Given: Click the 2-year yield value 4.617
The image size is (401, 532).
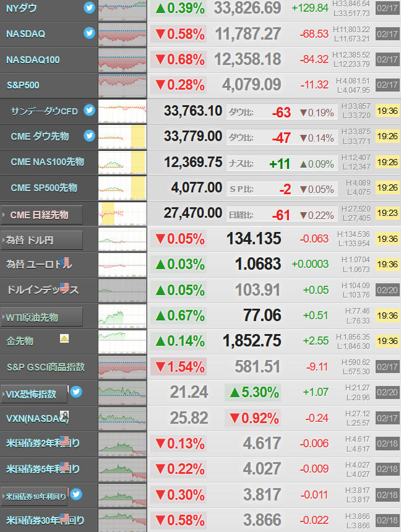Looking at the screenshot, I should [262, 444].
